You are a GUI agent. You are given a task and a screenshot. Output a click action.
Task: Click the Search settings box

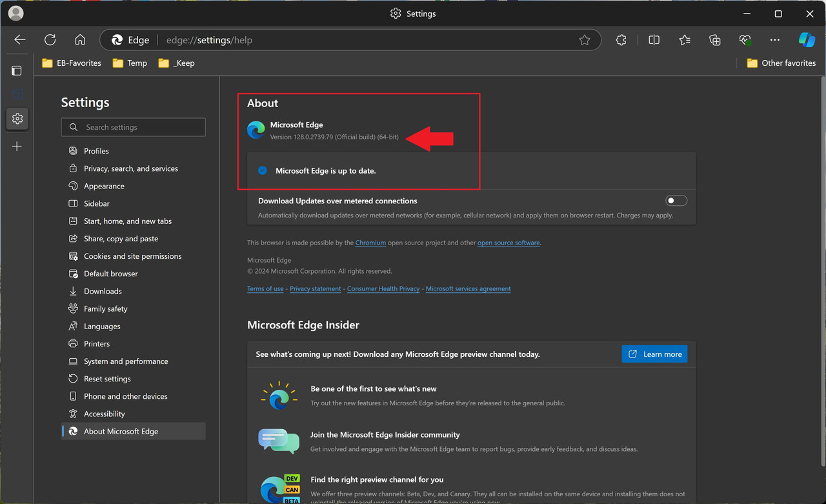134,127
